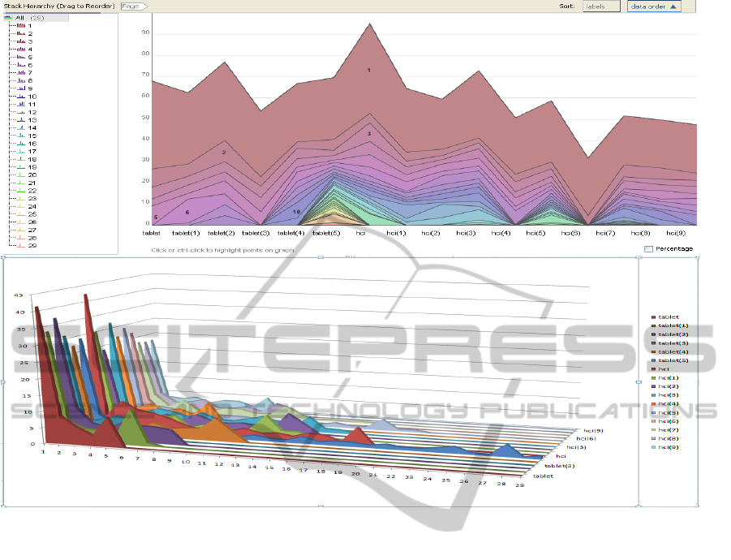Select the All (29) root hierarchy icon

(7, 18)
